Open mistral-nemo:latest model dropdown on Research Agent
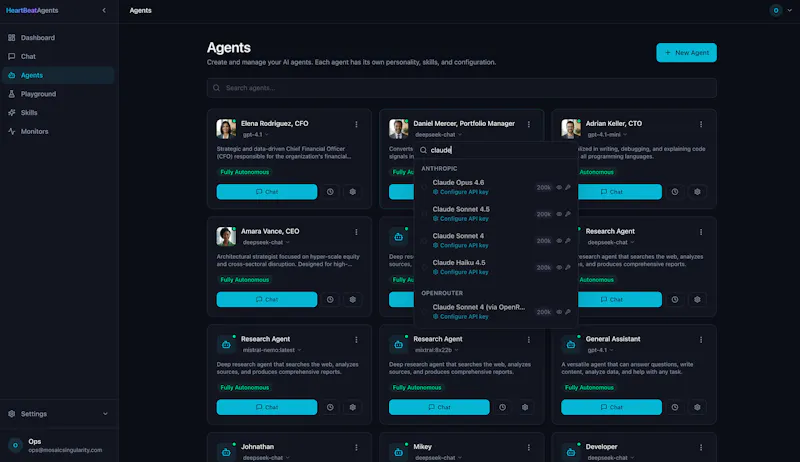Viewport: 800px width, 462px height. click(x=272, y=350)
